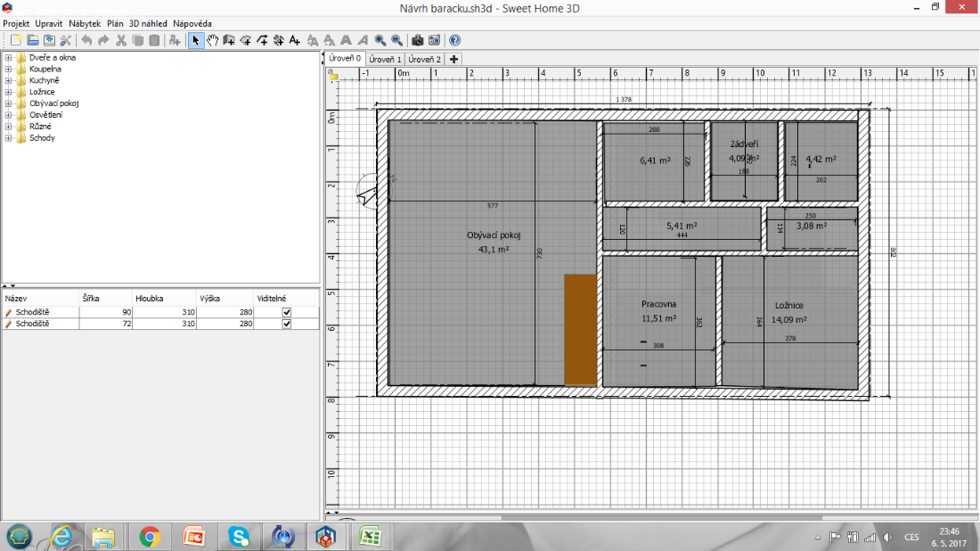Select the Create dimensions tool

pos(278,40)
